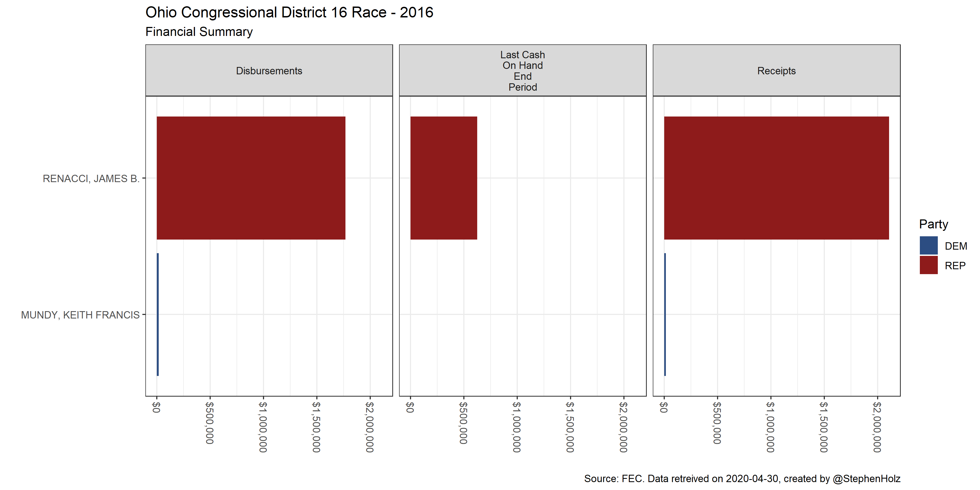Click the MUNDY, KEITH FRANCIS axis label
Viewport: 980px width, 490px height.
point(80,315)
